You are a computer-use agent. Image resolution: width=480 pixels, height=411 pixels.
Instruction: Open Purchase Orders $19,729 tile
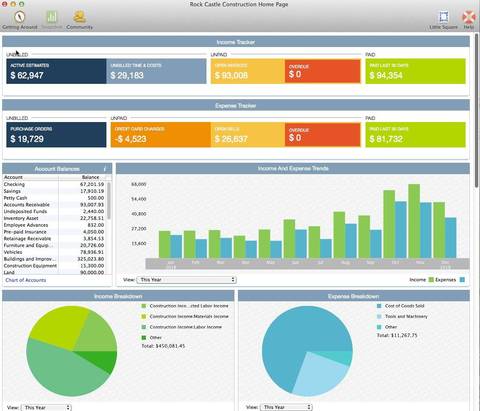(56, 135)
